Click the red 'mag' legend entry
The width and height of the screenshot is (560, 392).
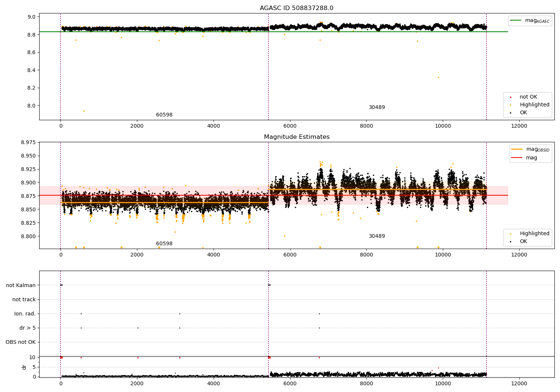(x=531, y=158)
